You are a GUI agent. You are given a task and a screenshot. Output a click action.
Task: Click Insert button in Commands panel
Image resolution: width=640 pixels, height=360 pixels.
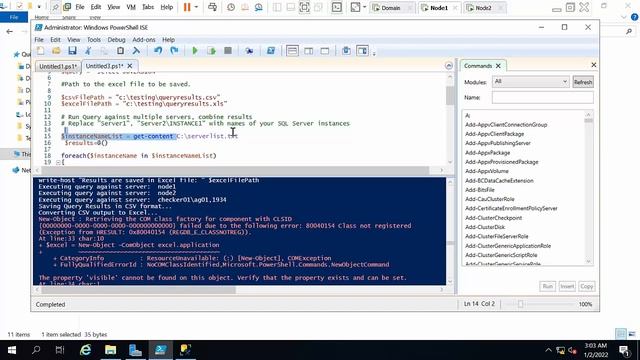point(567,286)
